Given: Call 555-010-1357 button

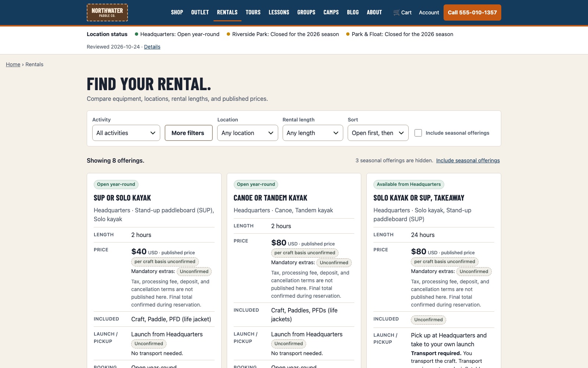Looking at the screenshot, I should tap(472, 13).
